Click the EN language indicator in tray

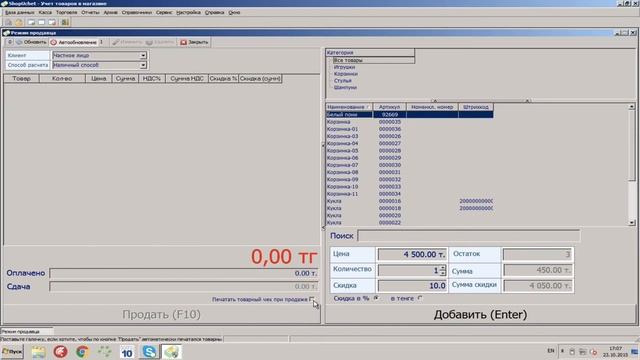pos(551,351)
